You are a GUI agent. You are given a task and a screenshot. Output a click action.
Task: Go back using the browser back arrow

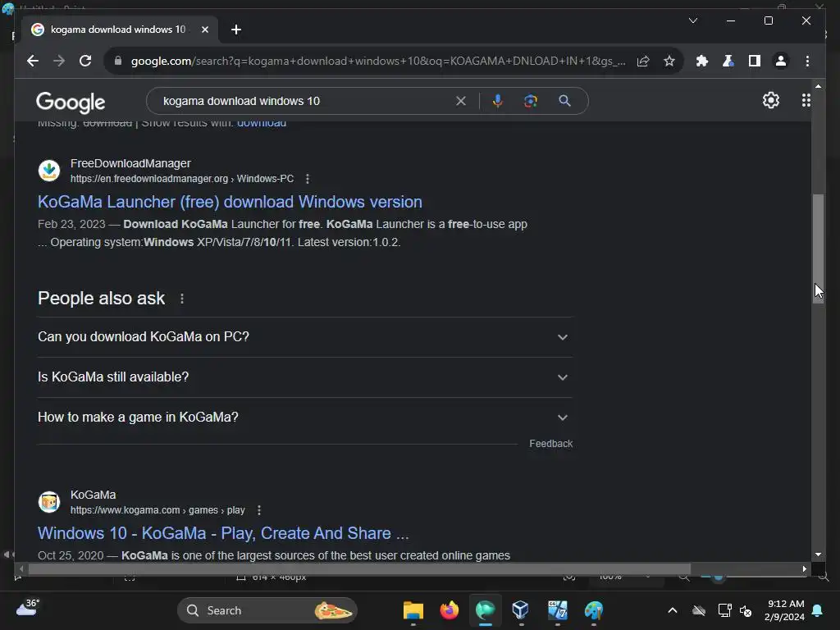(x=33, y=61)
